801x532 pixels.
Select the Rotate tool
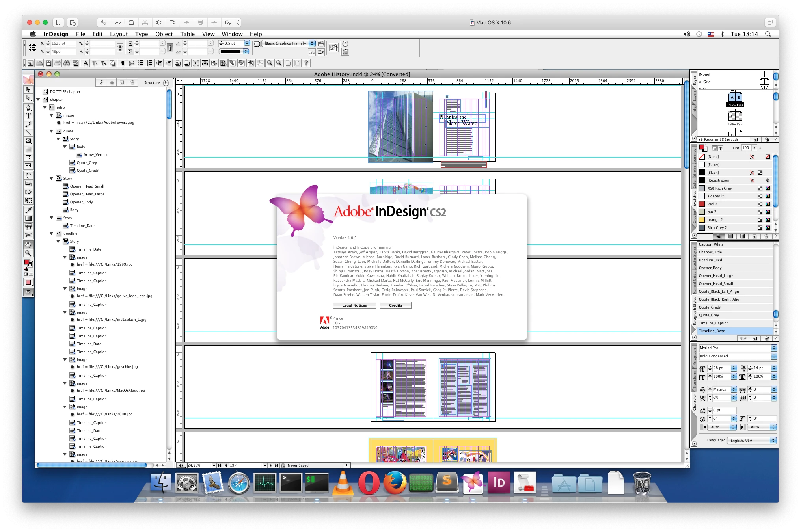[x=28, y=175]
